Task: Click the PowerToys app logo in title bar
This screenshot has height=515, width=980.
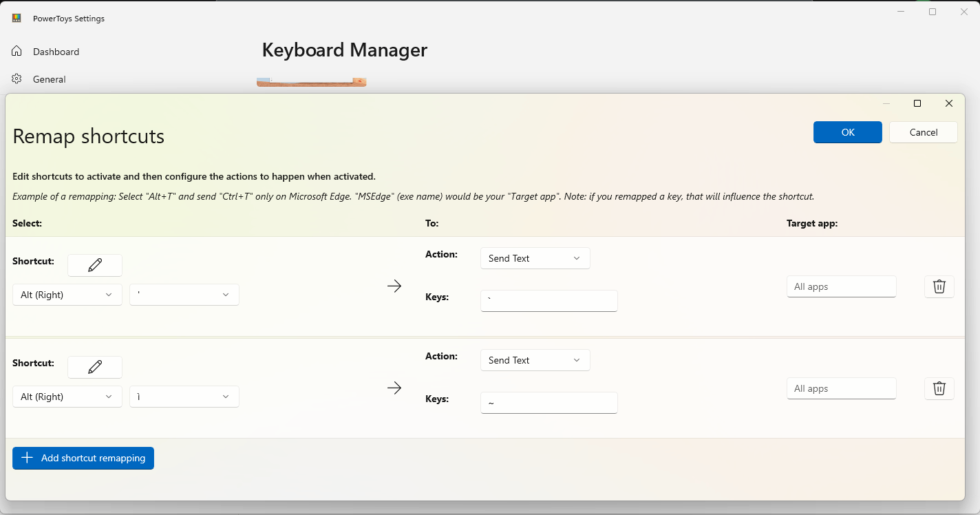Action: point(17,19)
